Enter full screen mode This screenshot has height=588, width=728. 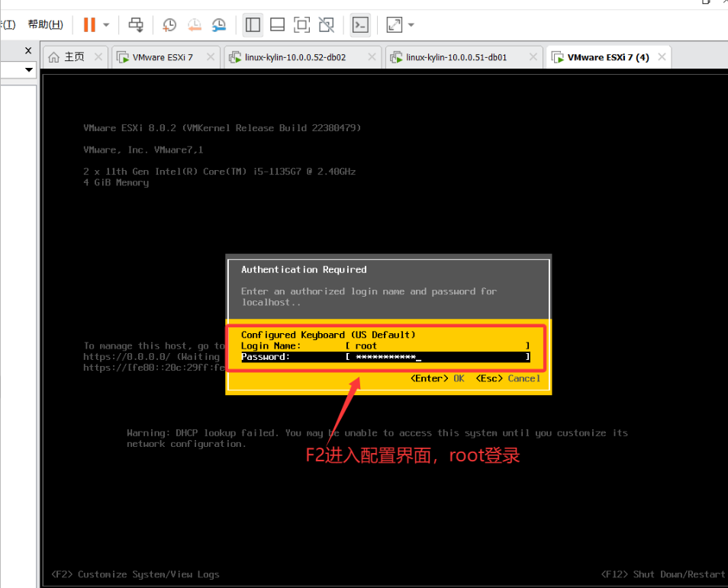301,24
